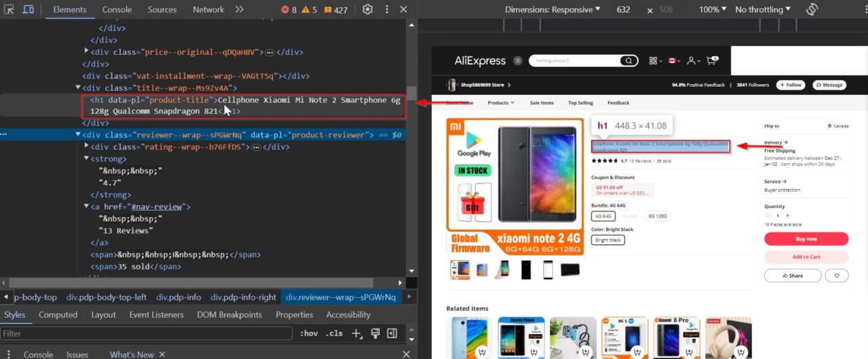Open the shopping cart icon

[711, 60]
